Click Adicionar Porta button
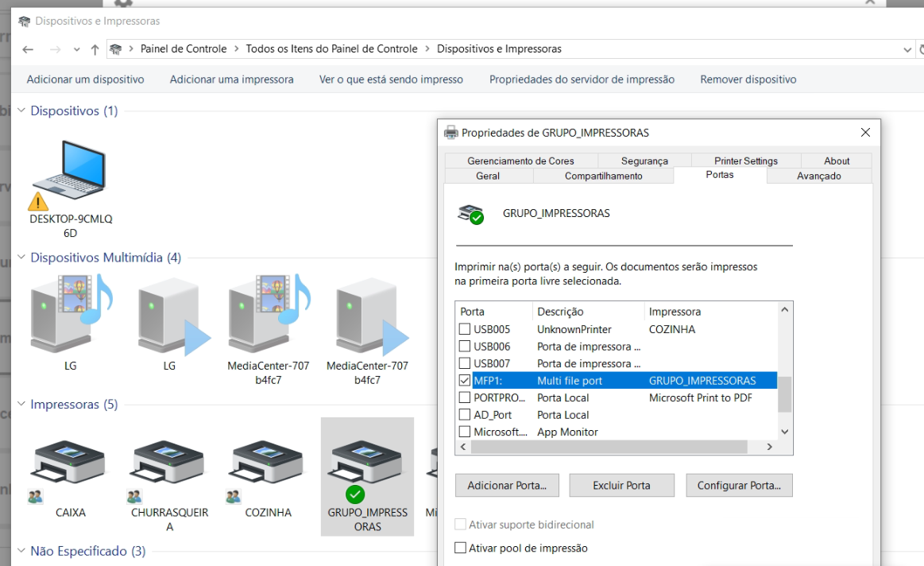The image size is (924, 566). (506, 485)
